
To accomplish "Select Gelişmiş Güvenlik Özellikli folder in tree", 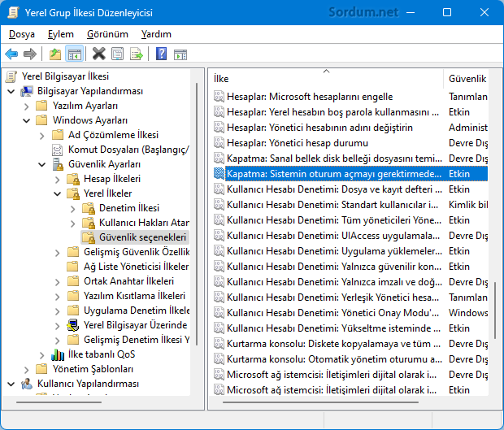I will tap(137, 252).
